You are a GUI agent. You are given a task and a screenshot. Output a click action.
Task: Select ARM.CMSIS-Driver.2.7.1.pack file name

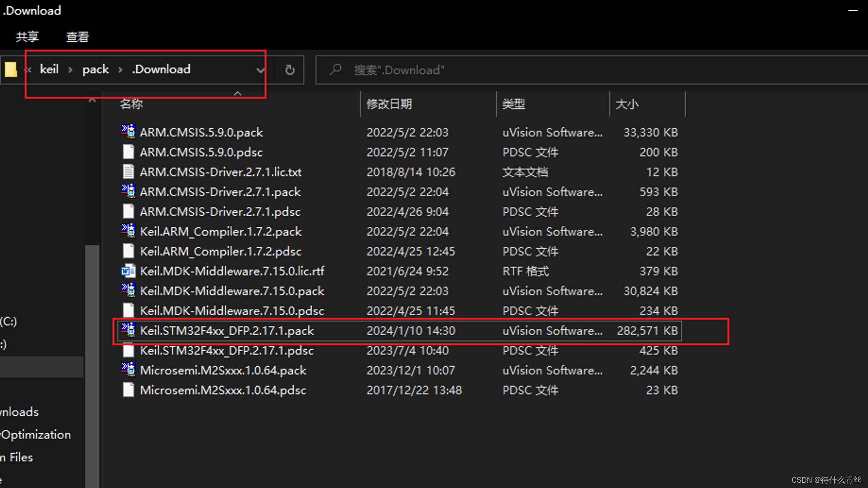220,192
